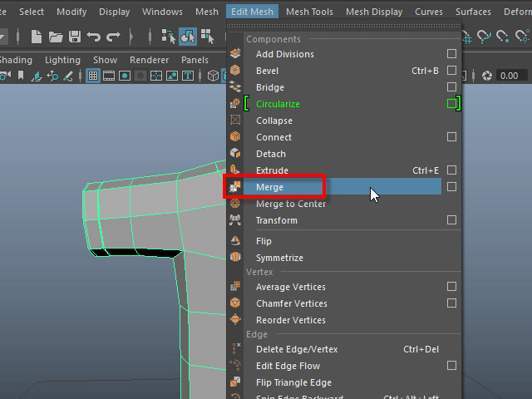
Task: Toggle the viewport grid icon
Action: point(93,76)
